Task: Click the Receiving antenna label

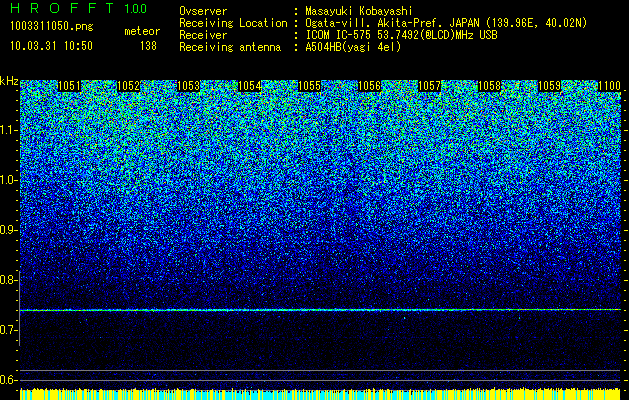Action: (230, 47)
